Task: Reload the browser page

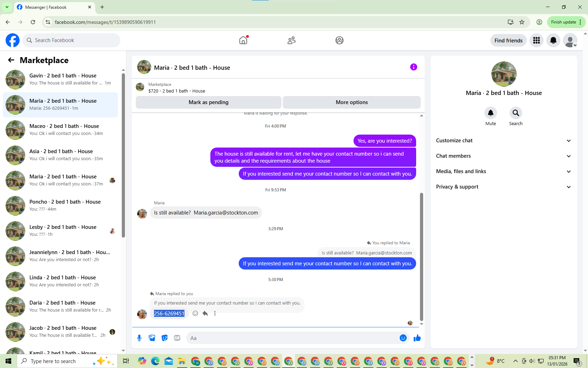Action: (33, 22)
